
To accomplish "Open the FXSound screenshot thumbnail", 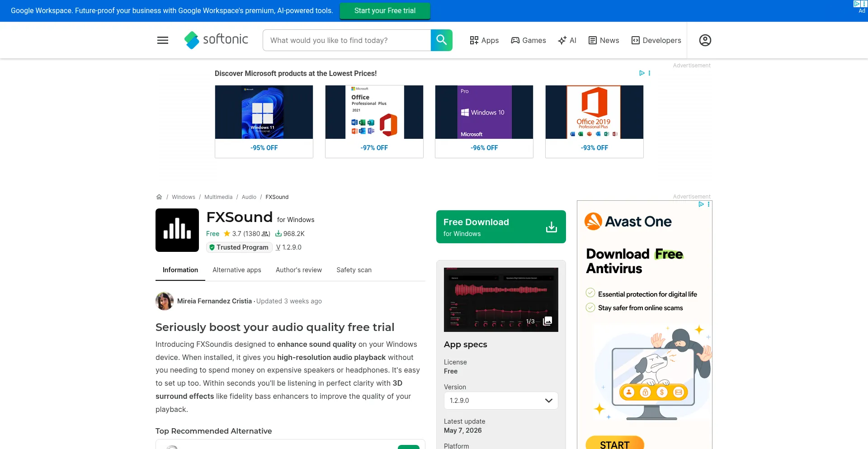I will tap(501, 300).
